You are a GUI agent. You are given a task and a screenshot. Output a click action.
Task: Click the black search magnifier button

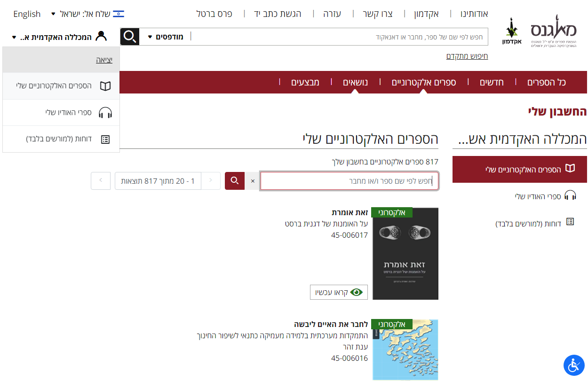tap(130, 37)
